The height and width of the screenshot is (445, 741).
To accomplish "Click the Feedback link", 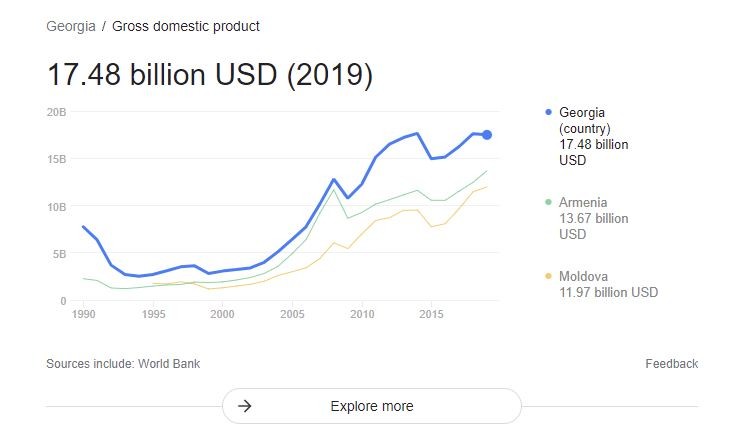I will pyautogui.click(x=672, y=364).
